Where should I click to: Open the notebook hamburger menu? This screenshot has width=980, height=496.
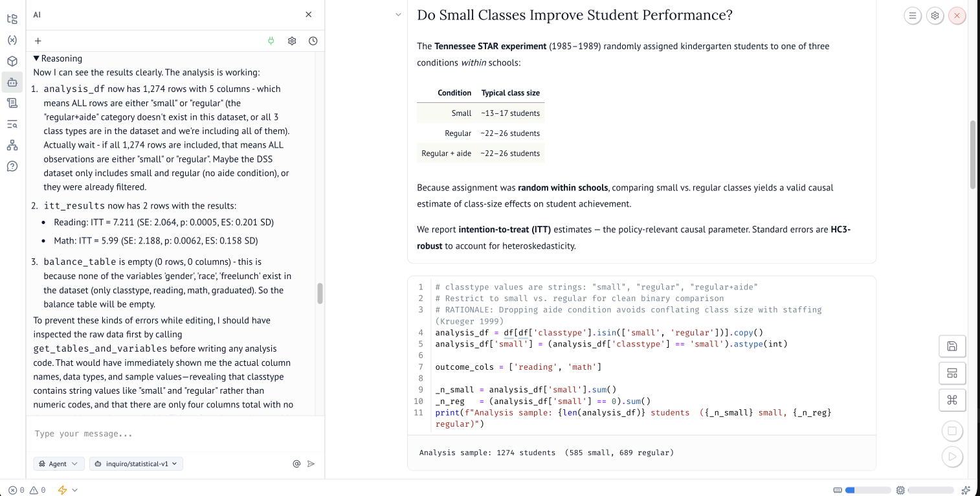[x=913, y=16]
